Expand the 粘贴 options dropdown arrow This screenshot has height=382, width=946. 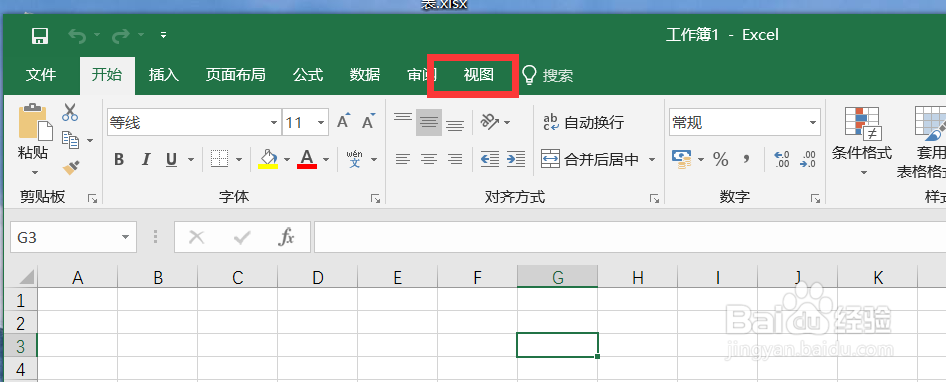[34, 172]
